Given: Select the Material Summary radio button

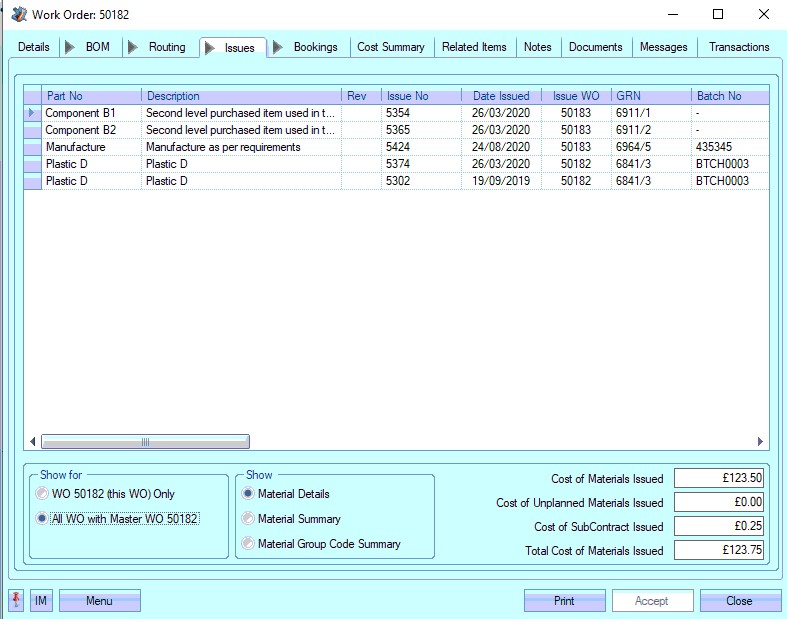Looking at the screenshot, I should click(248, 519).
